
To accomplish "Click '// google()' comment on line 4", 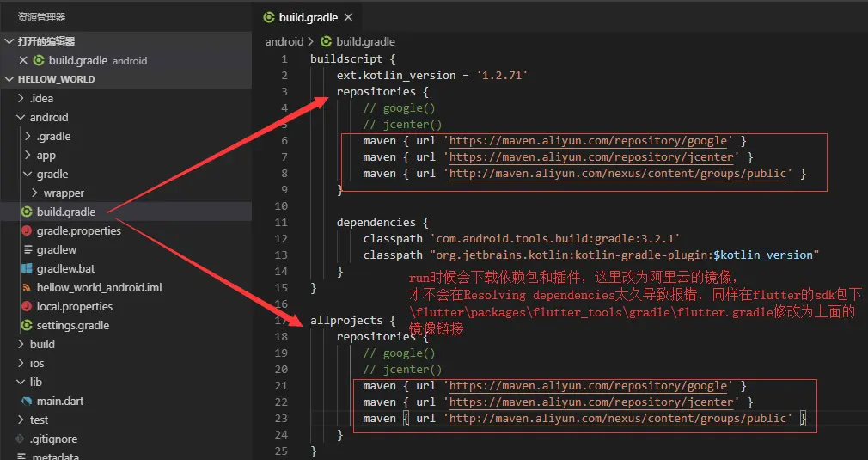I will (x=399, y=108).
